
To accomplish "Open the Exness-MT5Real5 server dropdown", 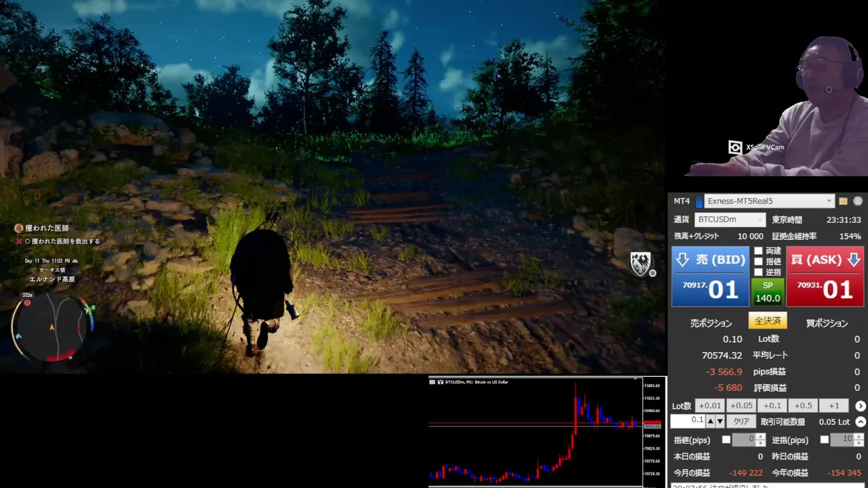I will pos(769,201).
